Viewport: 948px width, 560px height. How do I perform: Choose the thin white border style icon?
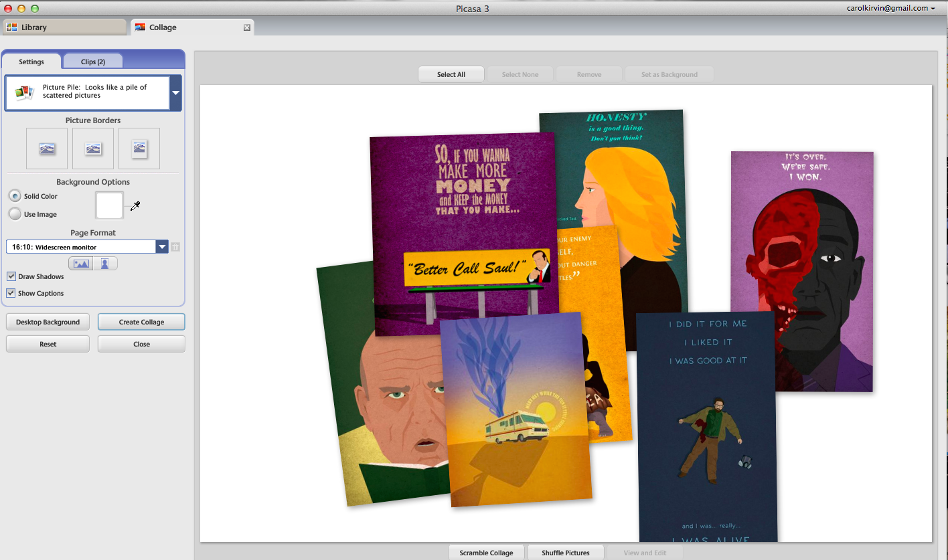coord(93,149)
